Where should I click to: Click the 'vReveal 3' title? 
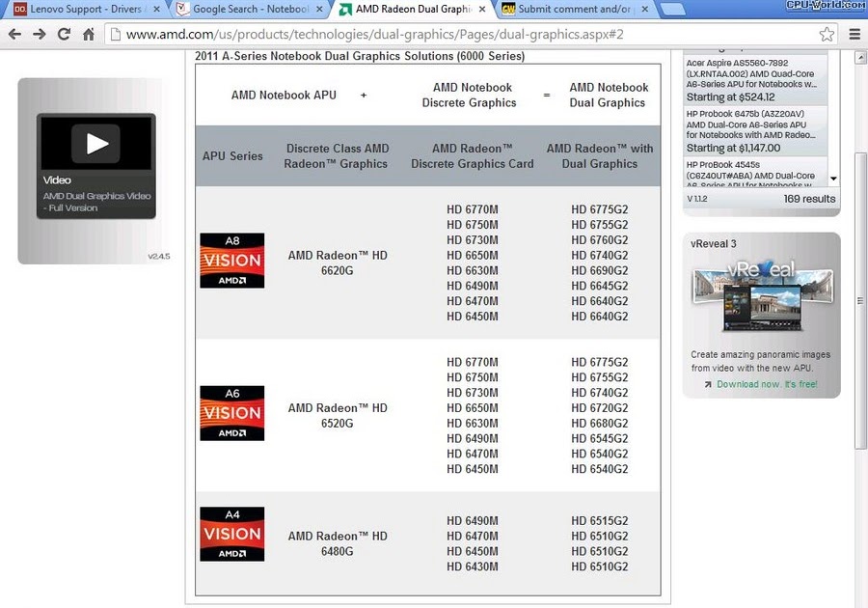click(714, 243)
